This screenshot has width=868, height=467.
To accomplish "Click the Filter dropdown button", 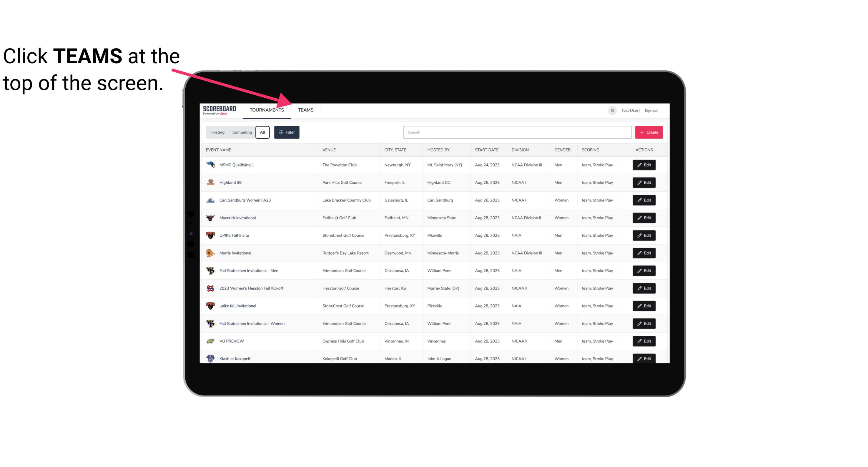I will click(x=287, y=132).
